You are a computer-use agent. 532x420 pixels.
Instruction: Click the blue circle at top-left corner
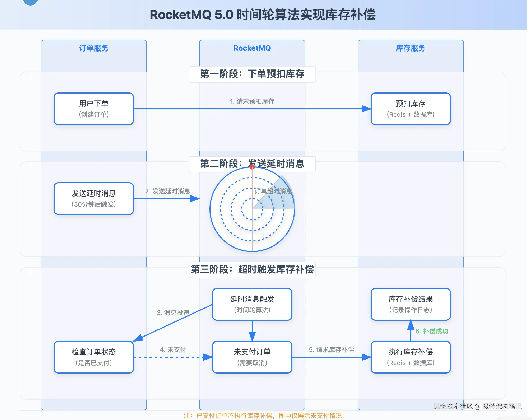click(30, 2)
